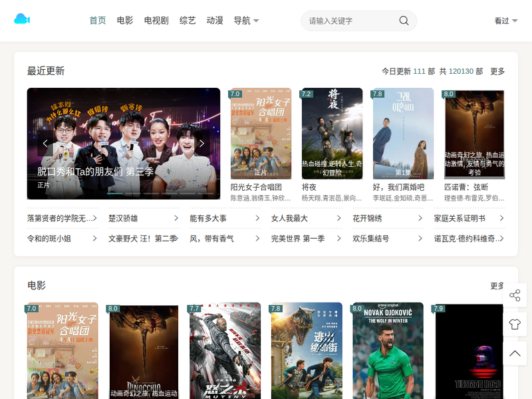This screenshot has width=532, height=399.
Task: Expand the 看过 history dropdown
Action: 506,21
